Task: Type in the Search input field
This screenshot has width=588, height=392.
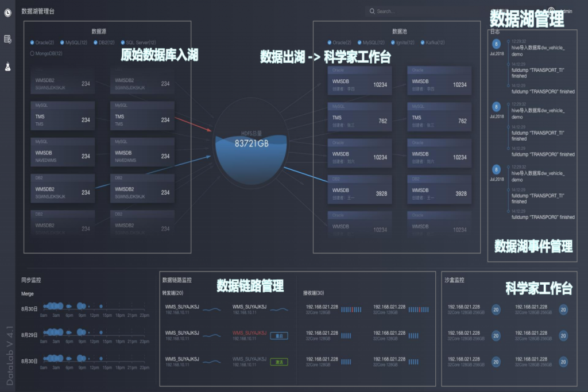Action: tap(402, 11)
